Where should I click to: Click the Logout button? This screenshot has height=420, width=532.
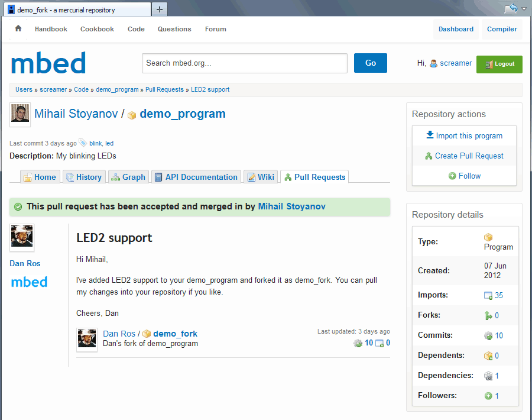[x=499, y=64]
